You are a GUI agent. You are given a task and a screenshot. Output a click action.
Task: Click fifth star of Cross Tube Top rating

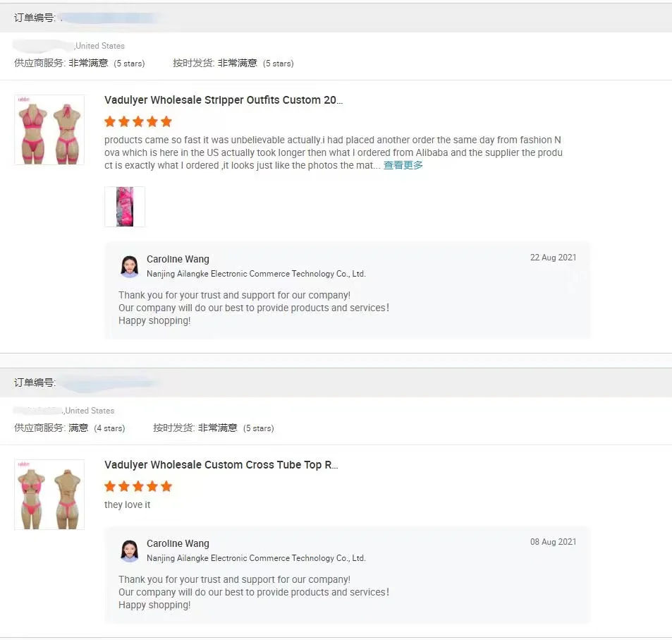[x=166, y=486]
